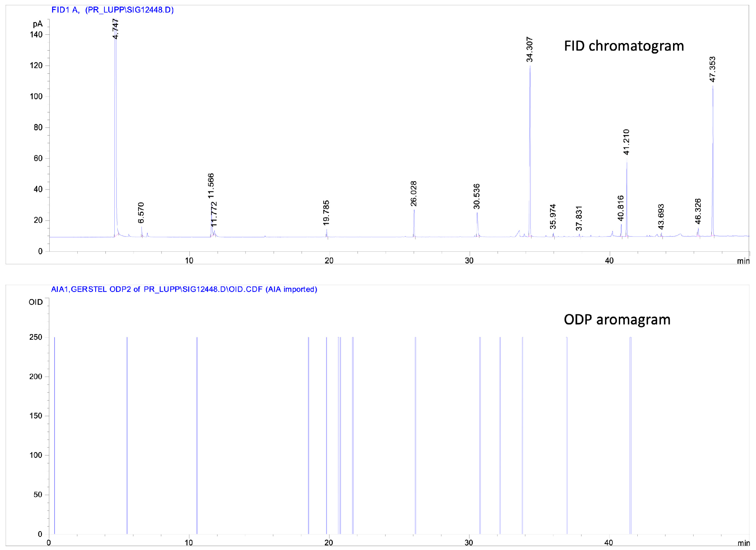
Task: Click the ODP odor marker near 37 min
Action: (567, 436)
